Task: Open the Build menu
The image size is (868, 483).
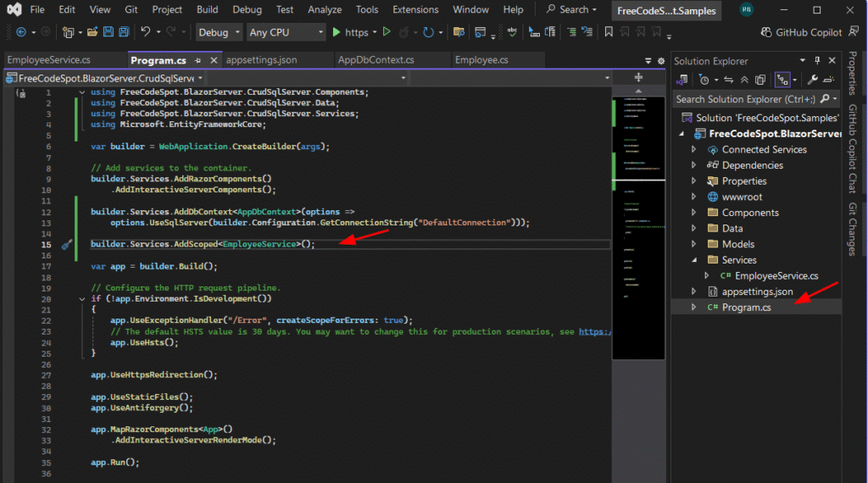Action: click(x=207, y=9)
